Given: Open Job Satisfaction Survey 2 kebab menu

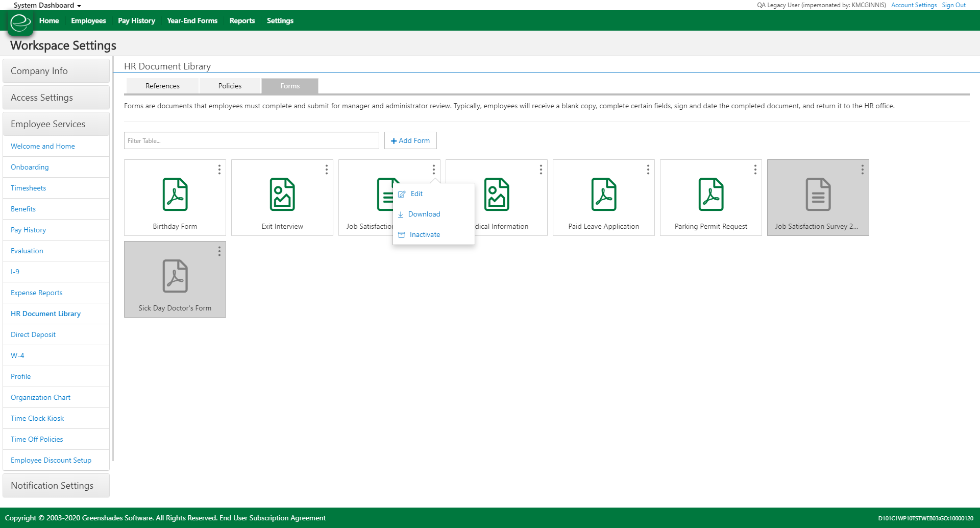Looking at the screenshot, I should 863,170.
